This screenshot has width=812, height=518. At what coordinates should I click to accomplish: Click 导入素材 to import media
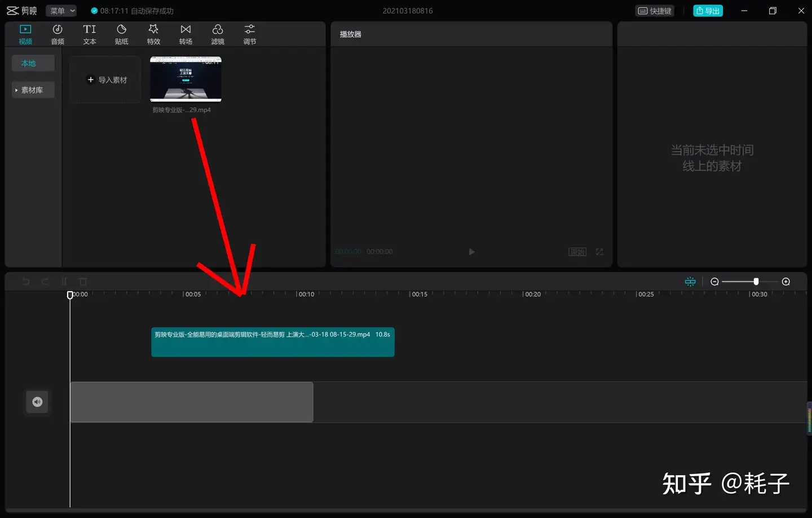tap(105, 80)
